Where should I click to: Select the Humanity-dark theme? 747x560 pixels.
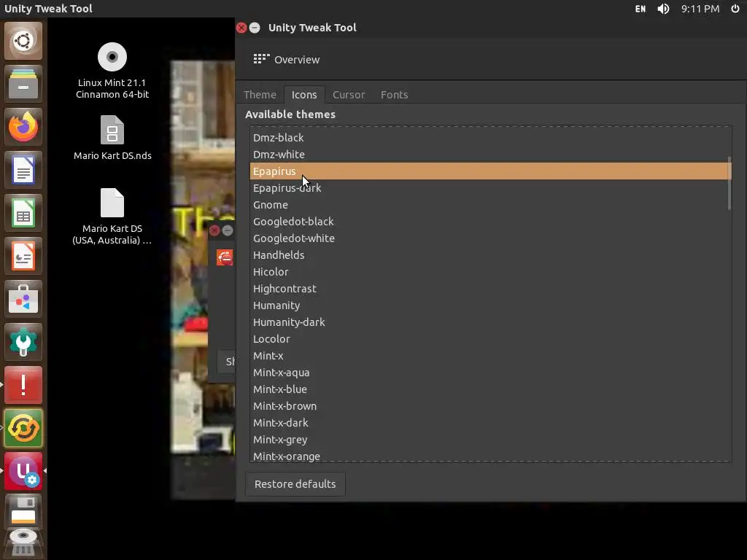(x=490, y=322)
